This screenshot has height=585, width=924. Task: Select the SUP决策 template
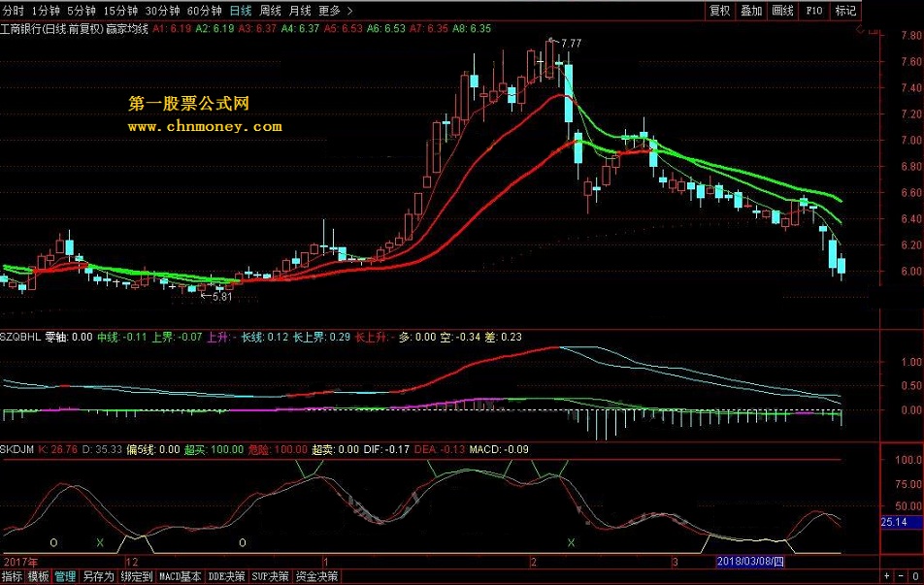[x=271, y=576]
